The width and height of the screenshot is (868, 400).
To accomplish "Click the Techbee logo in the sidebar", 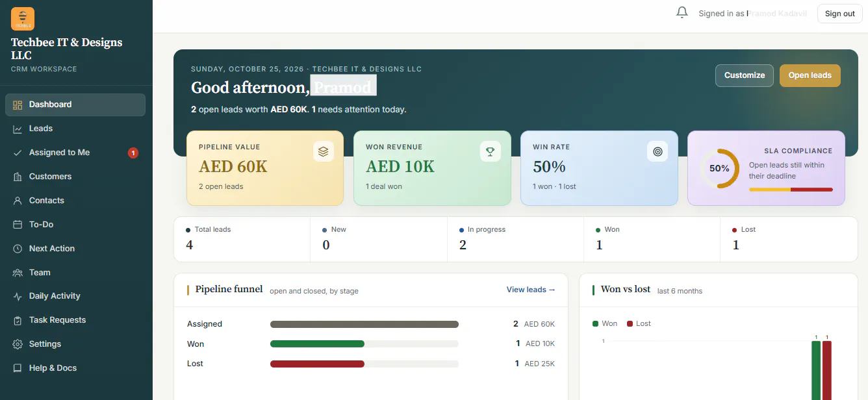I will pos(23,19).
